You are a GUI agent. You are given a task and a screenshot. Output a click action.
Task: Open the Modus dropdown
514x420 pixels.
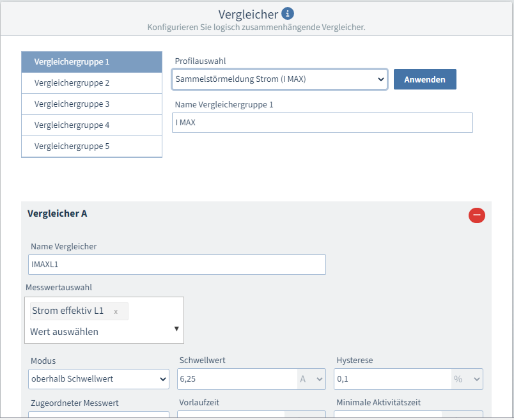98,379
